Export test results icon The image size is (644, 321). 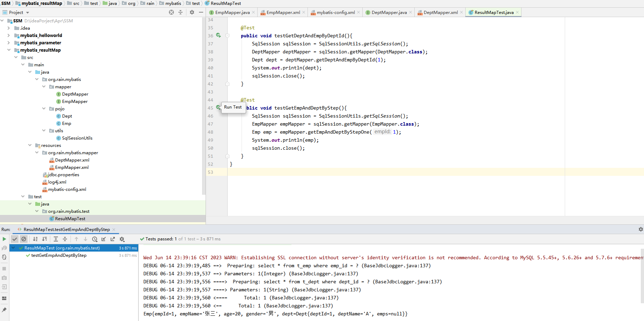pyautogui.click(x=113, y=239)
